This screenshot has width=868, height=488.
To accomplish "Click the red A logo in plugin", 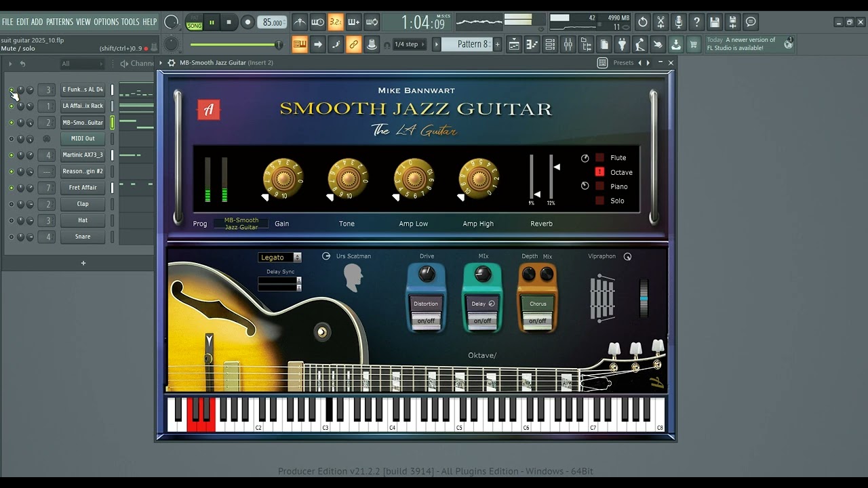I will point(209,110).
